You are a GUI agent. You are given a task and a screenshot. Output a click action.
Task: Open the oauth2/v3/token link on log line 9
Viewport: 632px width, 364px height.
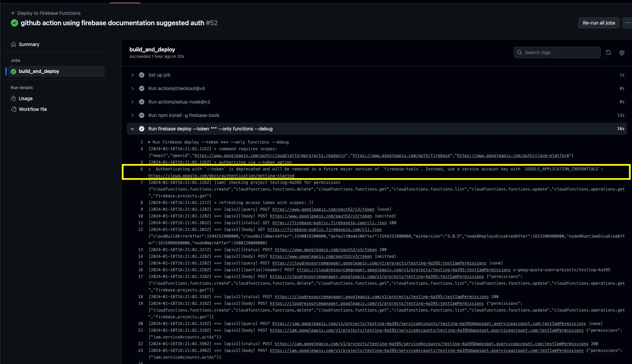tap(323, 209)
